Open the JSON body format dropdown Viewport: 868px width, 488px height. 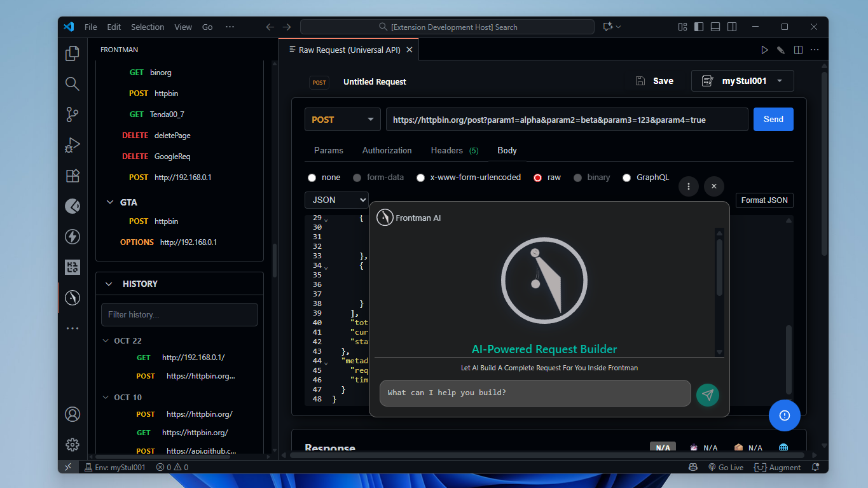(x=336, y=200)
